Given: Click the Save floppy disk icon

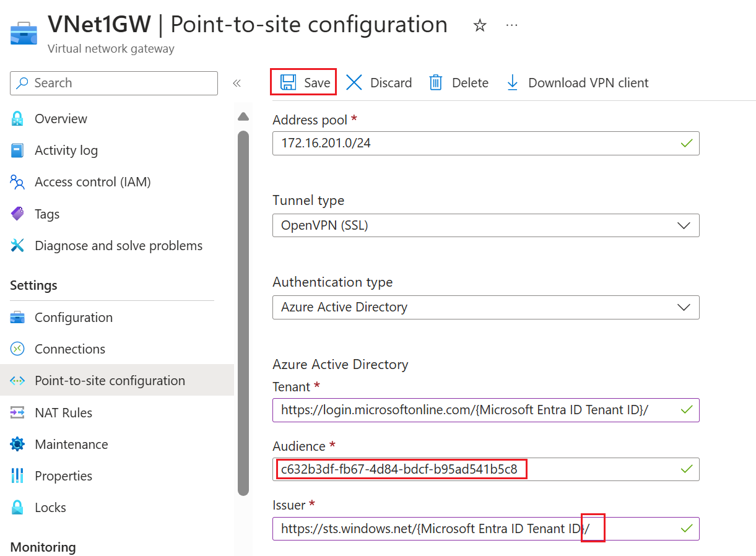Looking at the screenshot, I should [x=288, y=83].
